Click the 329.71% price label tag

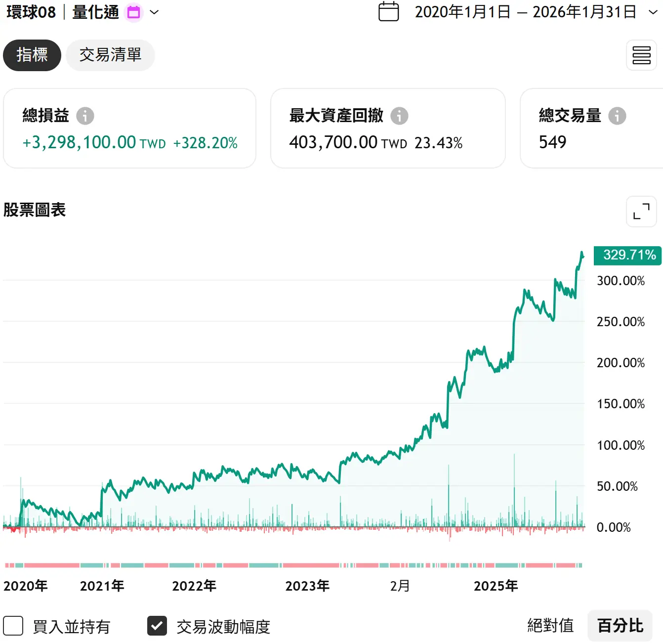click(627, 255)
